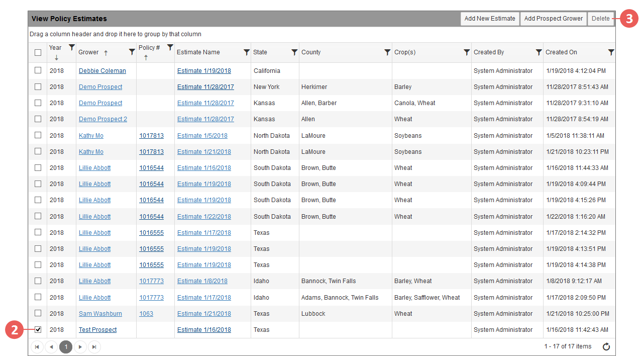The width and height of the screenshot is (644, 356).
Task: Check the box for Debbie Coleman row
Action: (38, 70)
